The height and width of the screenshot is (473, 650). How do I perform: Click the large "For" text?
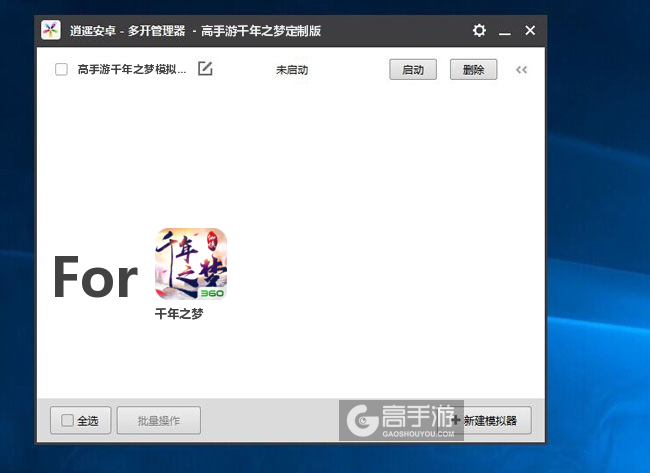coord(95,277)
